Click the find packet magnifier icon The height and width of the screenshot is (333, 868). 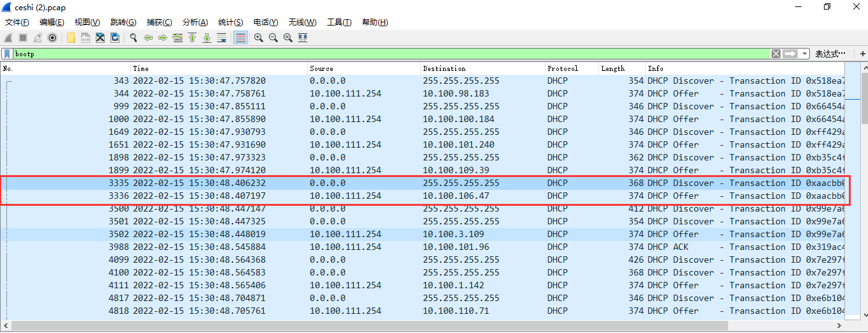pos(133,38)
